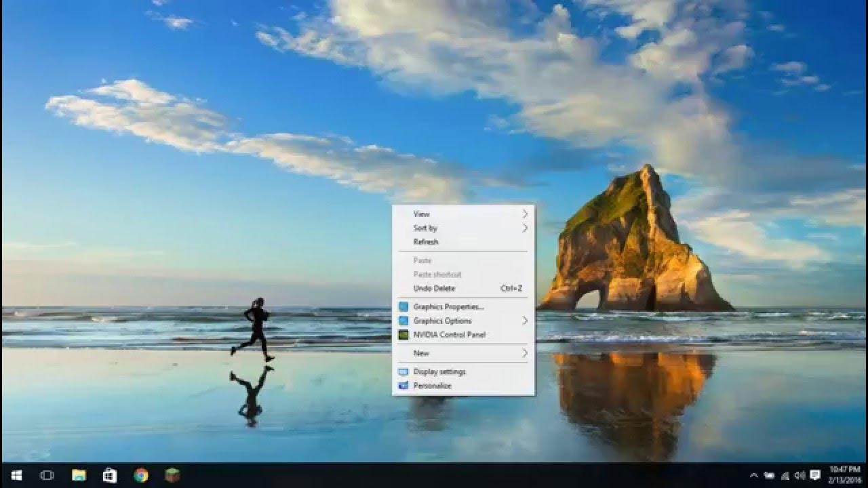Open the taskbar clock and date
The width and height of the screenshot is (868, 488).
pos(844,475)
